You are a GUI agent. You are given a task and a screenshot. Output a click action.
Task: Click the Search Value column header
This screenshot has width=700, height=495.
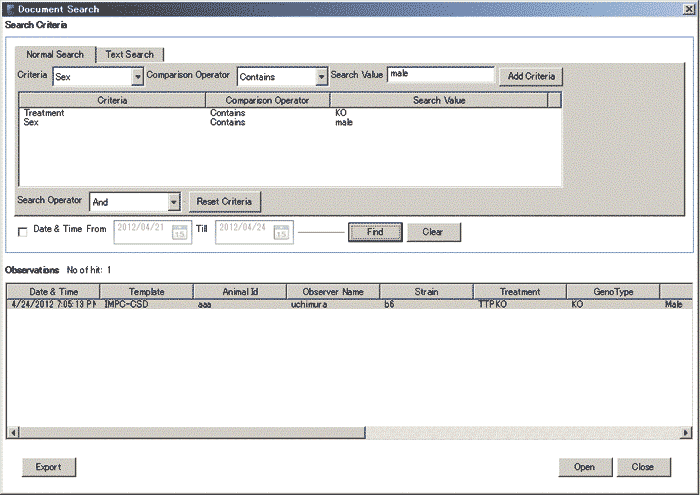439,100
